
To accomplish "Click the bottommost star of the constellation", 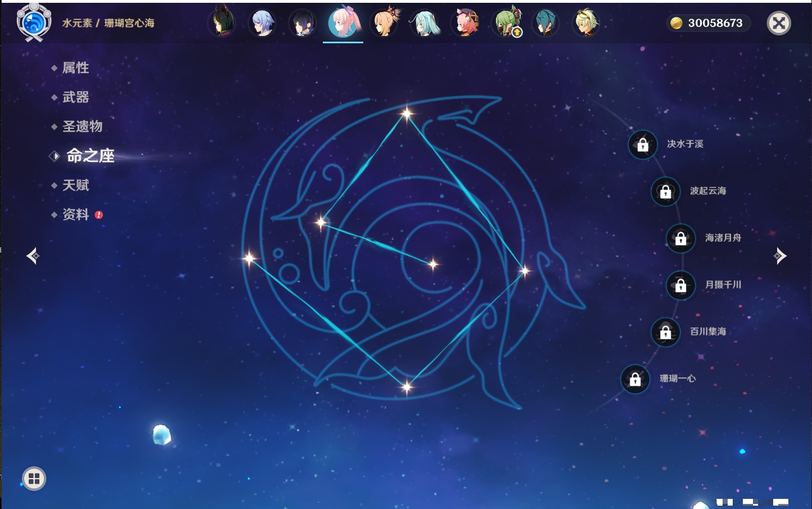I will [x=407, y=386].
